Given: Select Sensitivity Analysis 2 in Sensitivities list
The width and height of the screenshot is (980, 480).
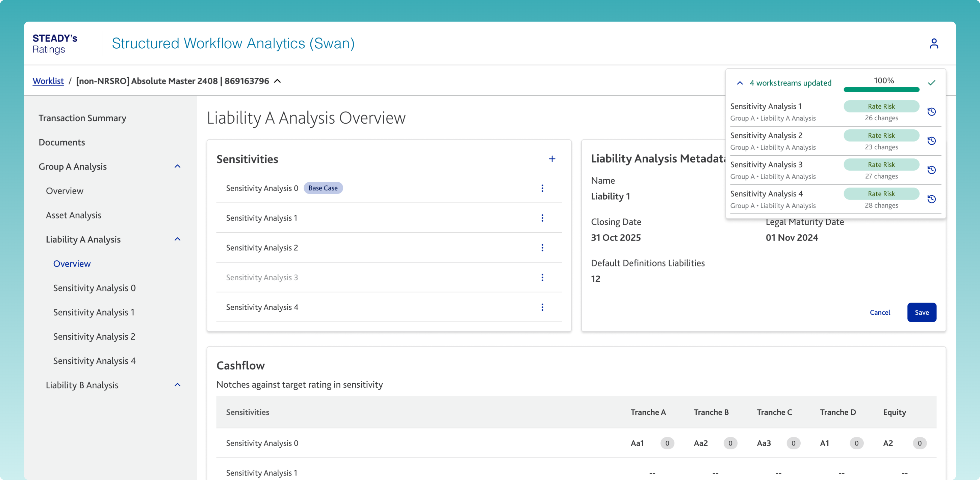Looking at the screenshot, I should 262,247.
